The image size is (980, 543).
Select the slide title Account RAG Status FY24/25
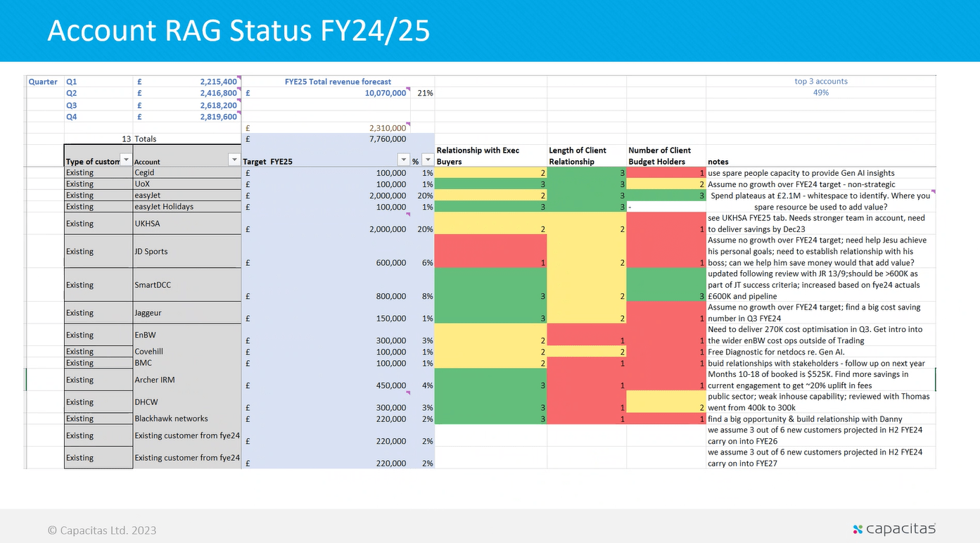(238, 31)
